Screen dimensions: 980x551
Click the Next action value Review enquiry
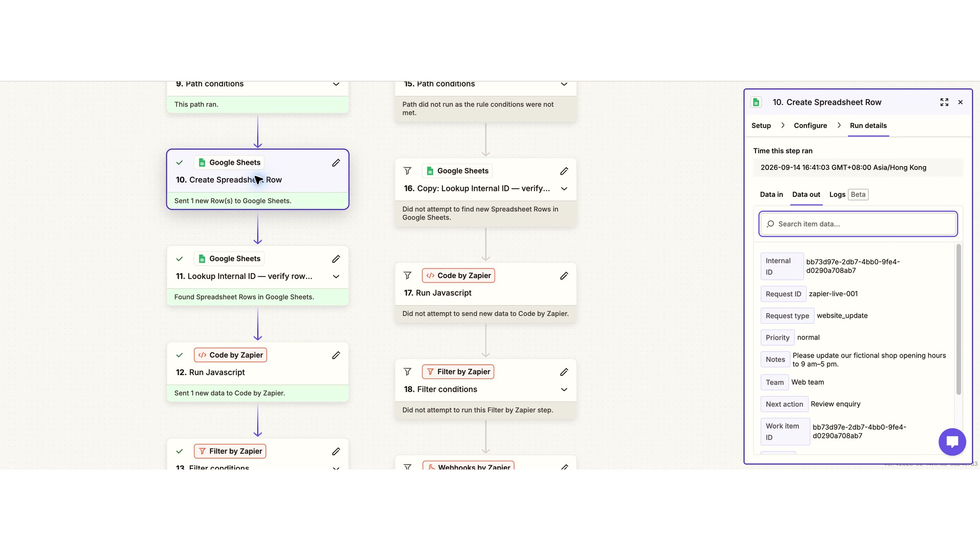(836, 404)
